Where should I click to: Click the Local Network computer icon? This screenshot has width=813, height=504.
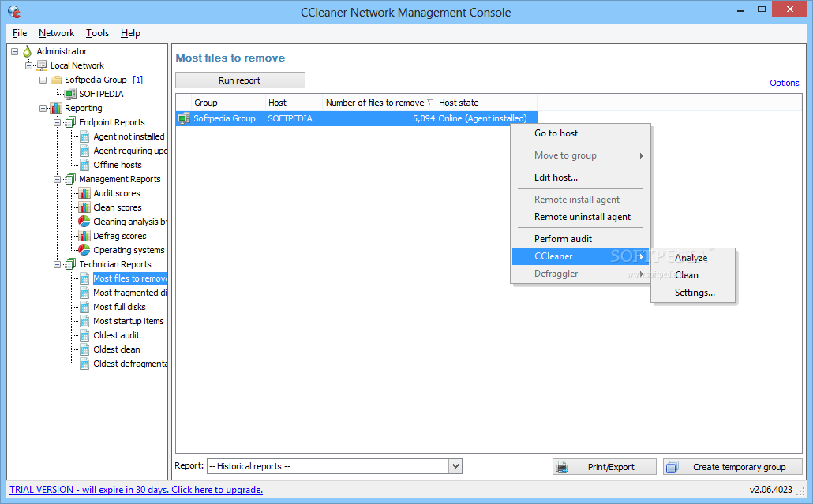pyautogui.click(x=42, y=65)
